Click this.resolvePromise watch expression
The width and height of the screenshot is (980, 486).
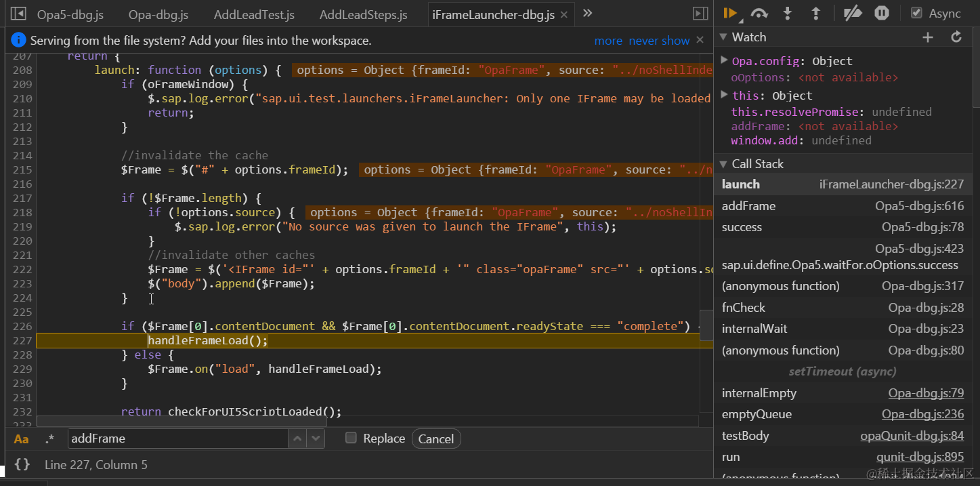pyautogui.click(x=832, y=112)
